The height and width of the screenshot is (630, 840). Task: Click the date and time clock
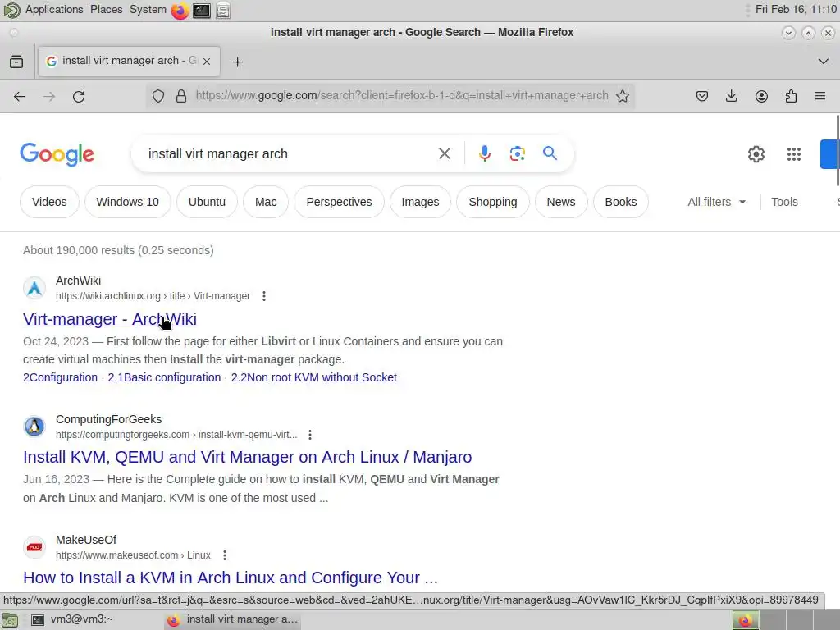(x=796, y=10)
